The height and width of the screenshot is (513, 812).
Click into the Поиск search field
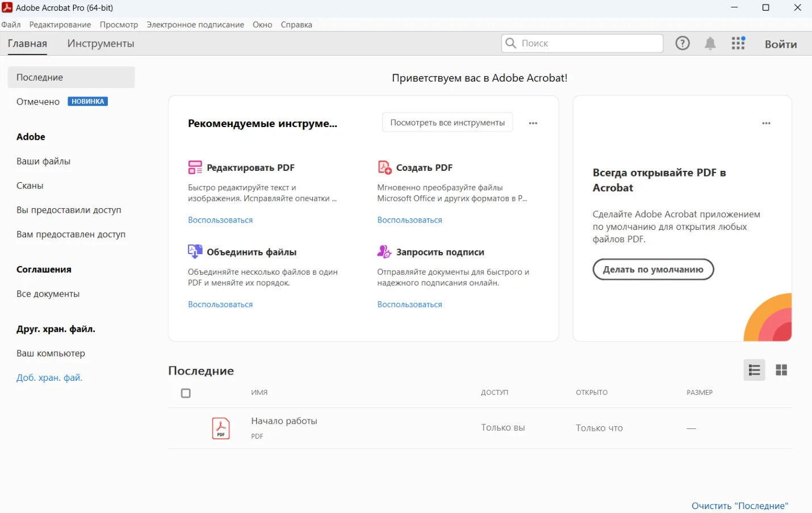point(582,43)
